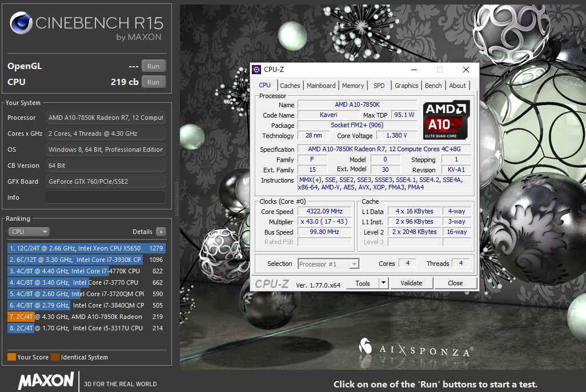Click the Validate button in CPU-Z
Viewport: 586px width, 392px height.
(411, 283)
